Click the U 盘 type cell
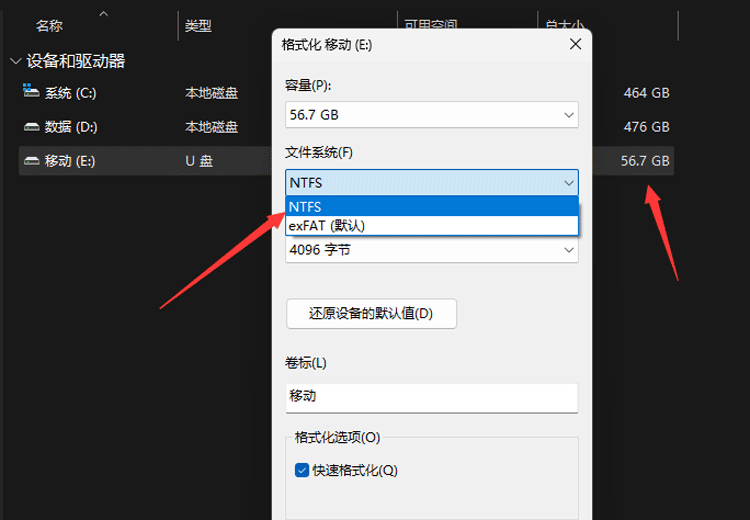Viewport: 750px width, 520px height. [x=199, y=161]
